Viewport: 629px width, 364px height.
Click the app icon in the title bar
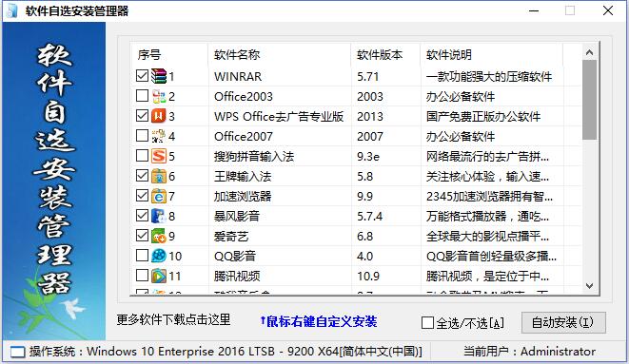[12, 10]
